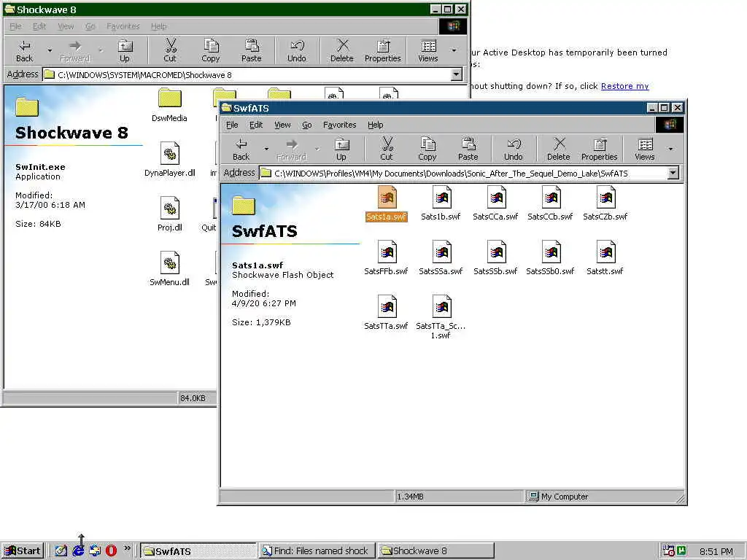Select the SatsCCa.swf file
This screenshot has width=747, height=560.
495,203
